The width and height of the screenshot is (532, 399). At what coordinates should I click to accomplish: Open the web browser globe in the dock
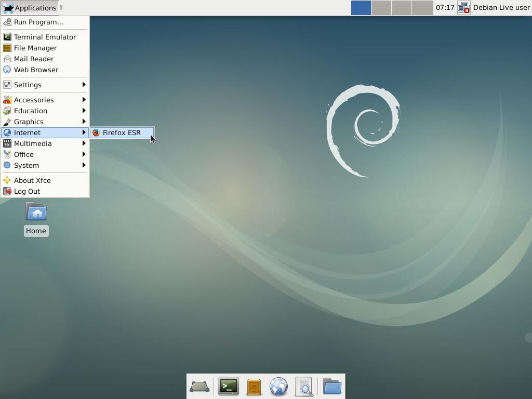pyautogui.click(x=278, y=387)
